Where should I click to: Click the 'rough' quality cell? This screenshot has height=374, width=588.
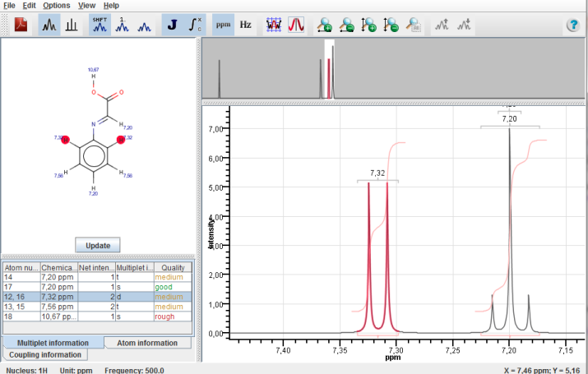[x=173, y=316]
